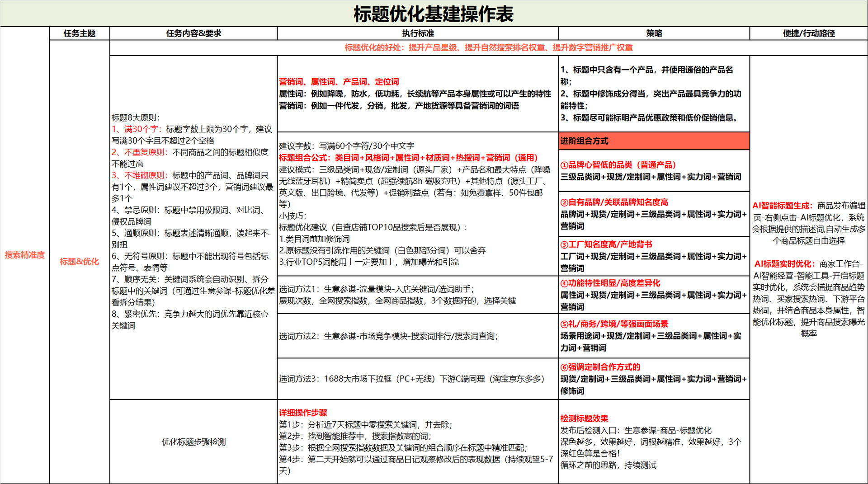The height and width of the screenshot is (484, 868).
Task: Click the 建议字数：写满60个字符 line
Action: [347, 146]
